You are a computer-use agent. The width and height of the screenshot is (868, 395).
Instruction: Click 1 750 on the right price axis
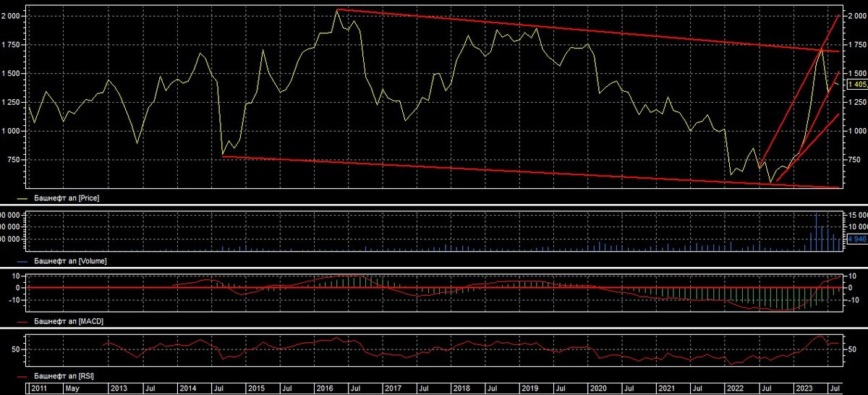tap(857, 44)
